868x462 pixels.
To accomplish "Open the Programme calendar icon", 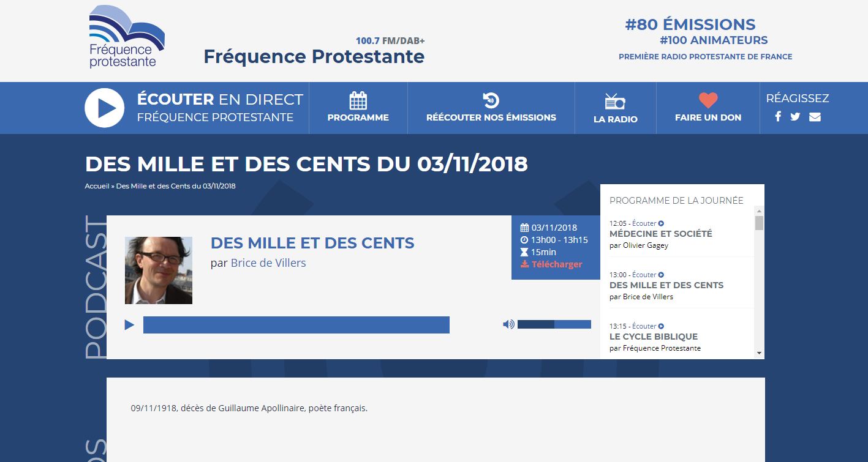I will point(358,100).
